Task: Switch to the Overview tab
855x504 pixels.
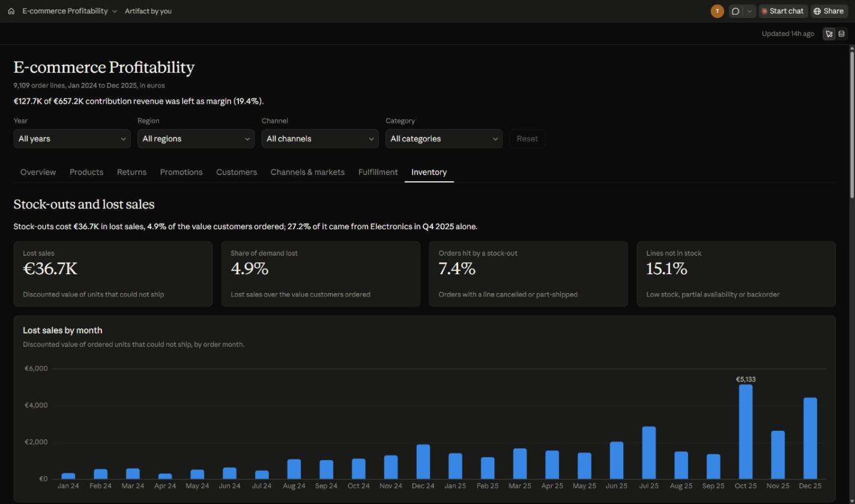Action: (x=38, y=172)
